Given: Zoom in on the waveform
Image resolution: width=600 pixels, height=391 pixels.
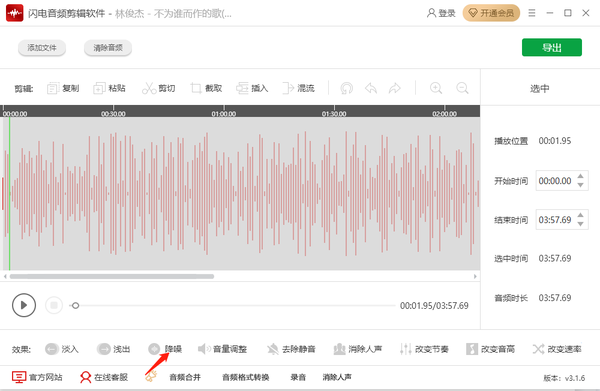Looking at the screenshot, I should click(436, 88).
